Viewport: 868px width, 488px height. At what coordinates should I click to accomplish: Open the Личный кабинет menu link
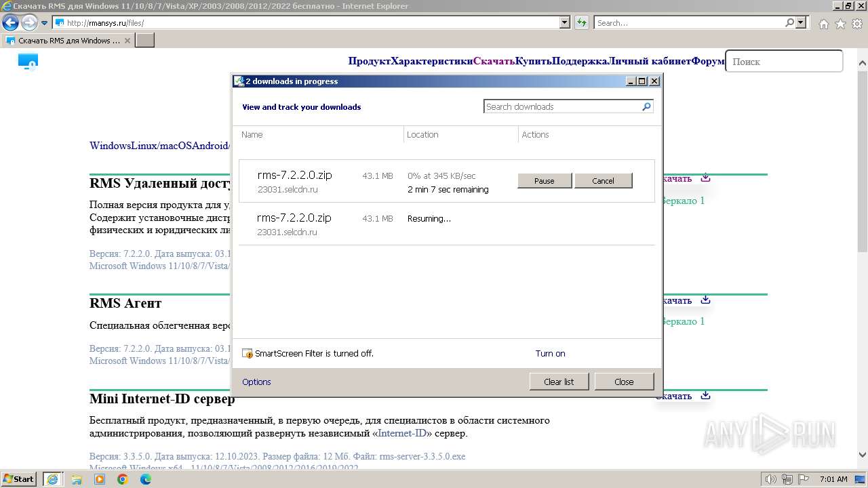pos(650,61)
